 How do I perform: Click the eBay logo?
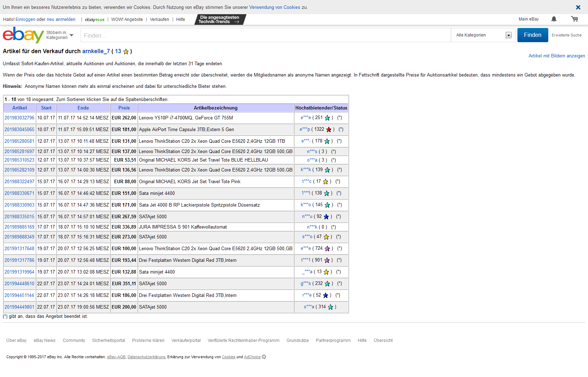(x=23, y=35)
